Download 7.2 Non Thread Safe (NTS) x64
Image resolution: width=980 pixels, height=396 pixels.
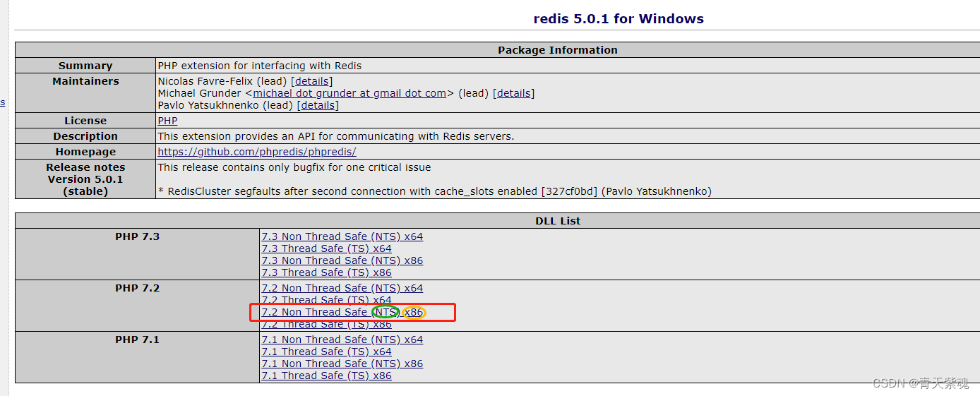[342, 288]
